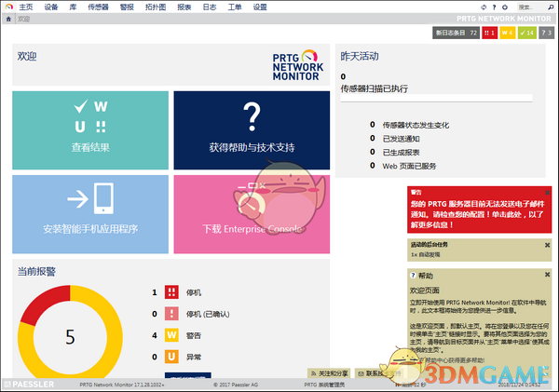Click into the 搜索 search field
Image resolution: width=559 pixels, height=392 pixels.
[532, 7]
